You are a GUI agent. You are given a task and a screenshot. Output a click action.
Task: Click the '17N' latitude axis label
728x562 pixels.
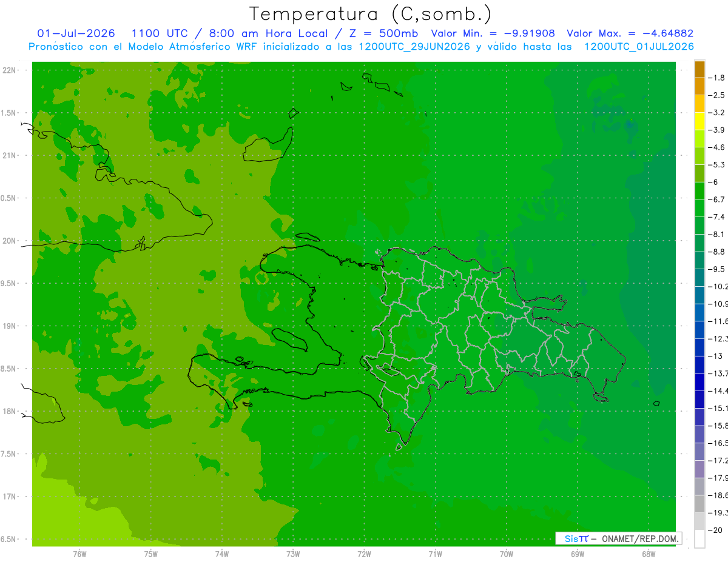10,497
